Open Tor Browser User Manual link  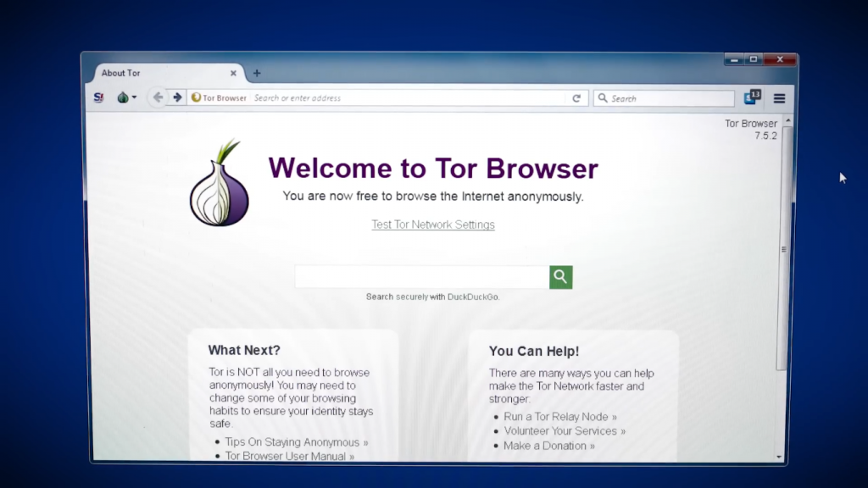tap(290, 457)
